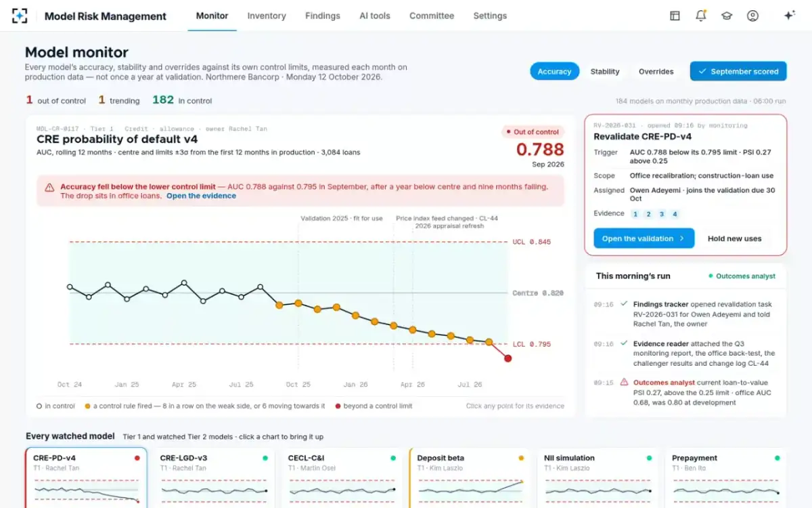Click the September scored checkmark button

click(738, 71)
